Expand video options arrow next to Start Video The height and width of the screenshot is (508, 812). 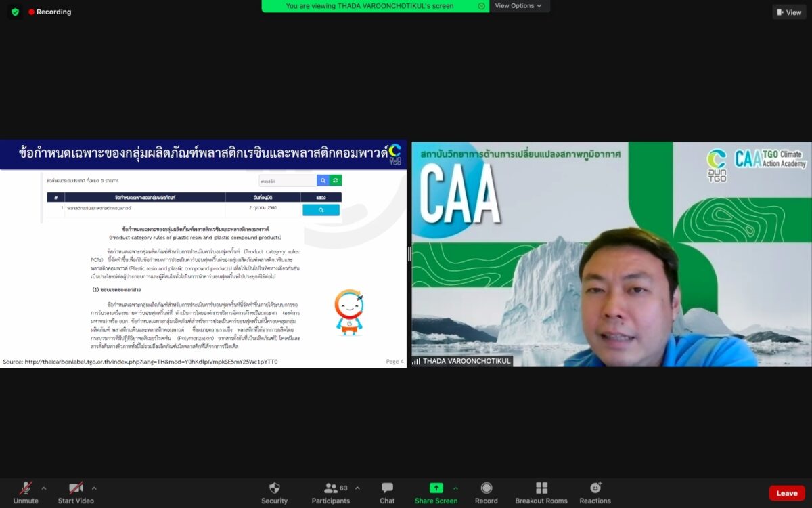click(94, 488)
